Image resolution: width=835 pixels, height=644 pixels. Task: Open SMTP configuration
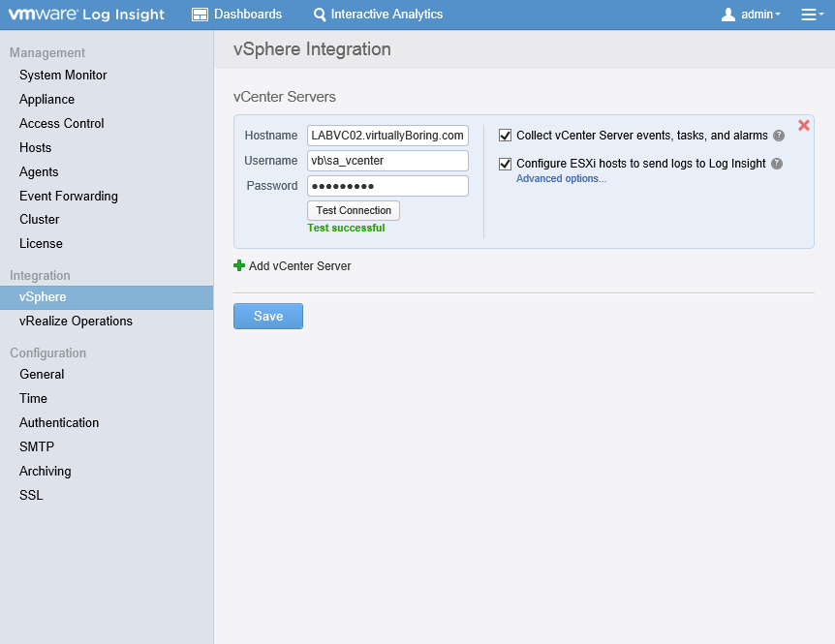click(x=37, y=446)
